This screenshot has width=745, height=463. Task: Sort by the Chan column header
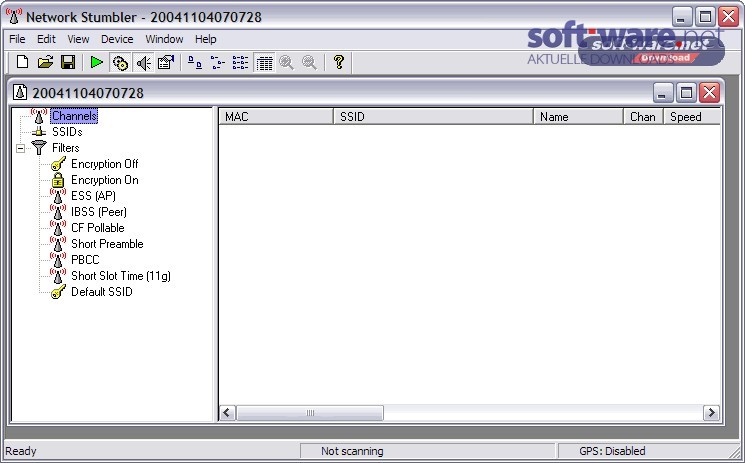pos(643,116)
